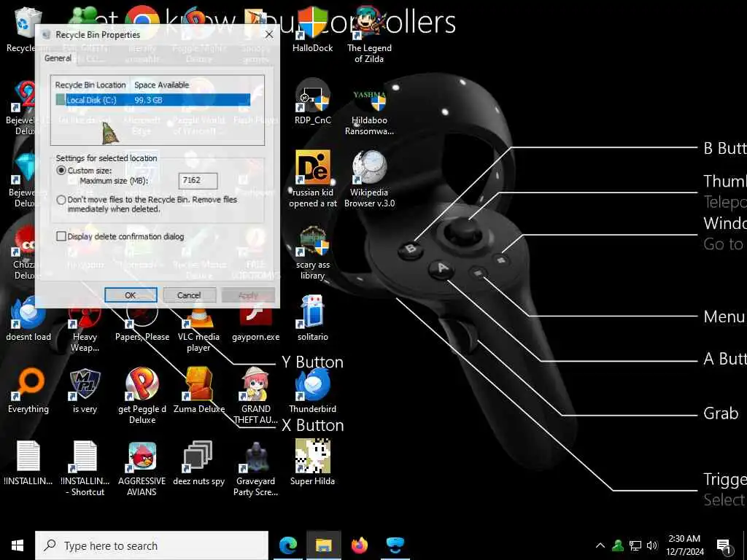Screen dimensions: 747x560
Task: Select the !INSTALLIN... text file icon
Action: click(x=28, y=463)
